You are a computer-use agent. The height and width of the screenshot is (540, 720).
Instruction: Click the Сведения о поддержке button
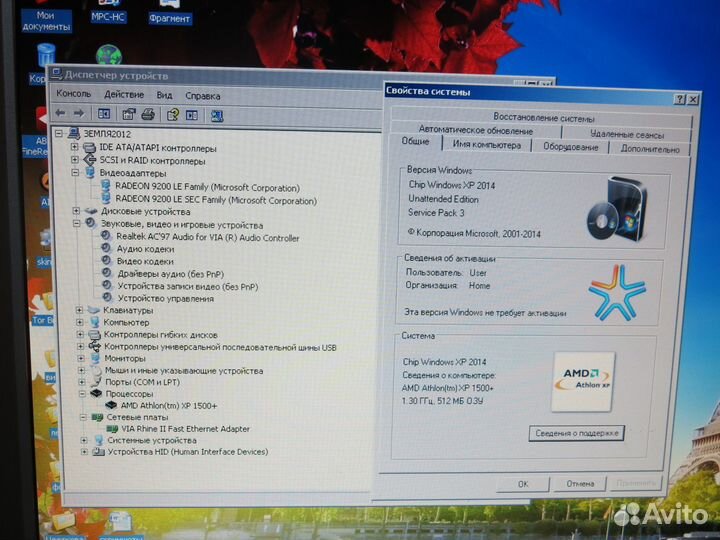[x=575, y=433]
